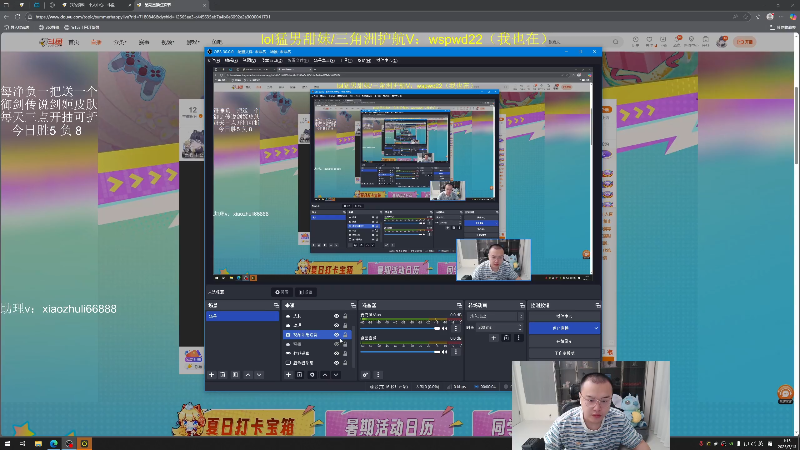The width and height of the screenshot is (800, 450).
Task: Click the third button in OBS Controls
Action: (564, 341)
